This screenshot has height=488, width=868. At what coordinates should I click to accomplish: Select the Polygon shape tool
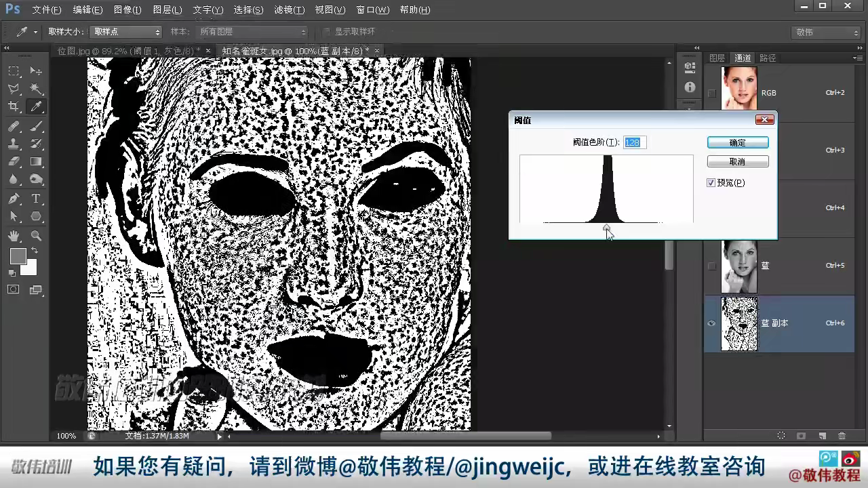click(36, 216)
